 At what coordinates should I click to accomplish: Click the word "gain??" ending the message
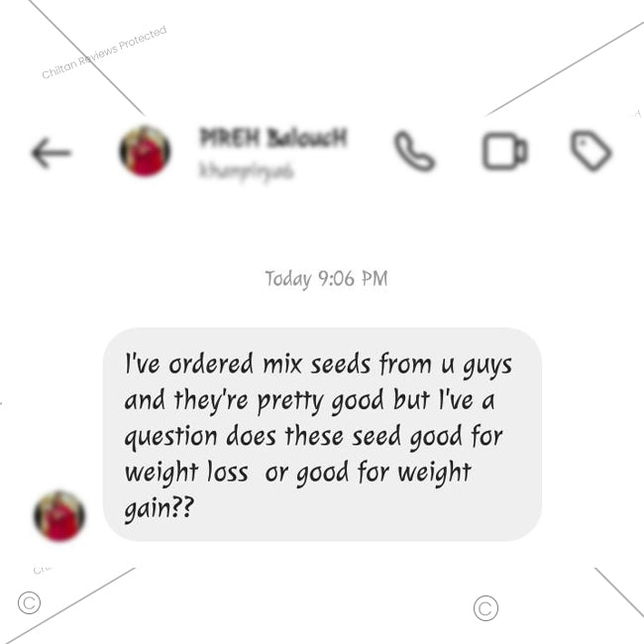(x=159, y=508)
